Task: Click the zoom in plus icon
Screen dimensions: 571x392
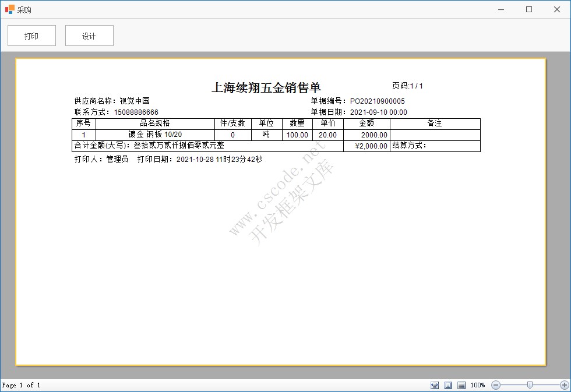Action: [565, 385]
